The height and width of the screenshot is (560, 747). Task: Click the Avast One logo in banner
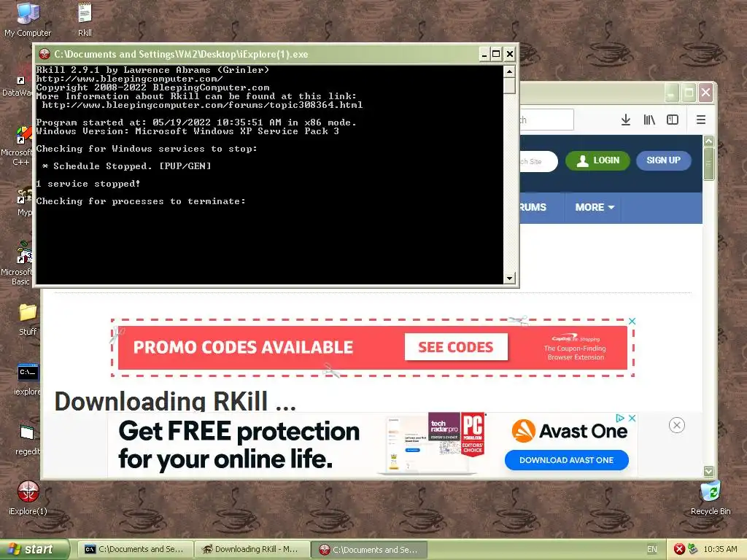click(569, 431)
